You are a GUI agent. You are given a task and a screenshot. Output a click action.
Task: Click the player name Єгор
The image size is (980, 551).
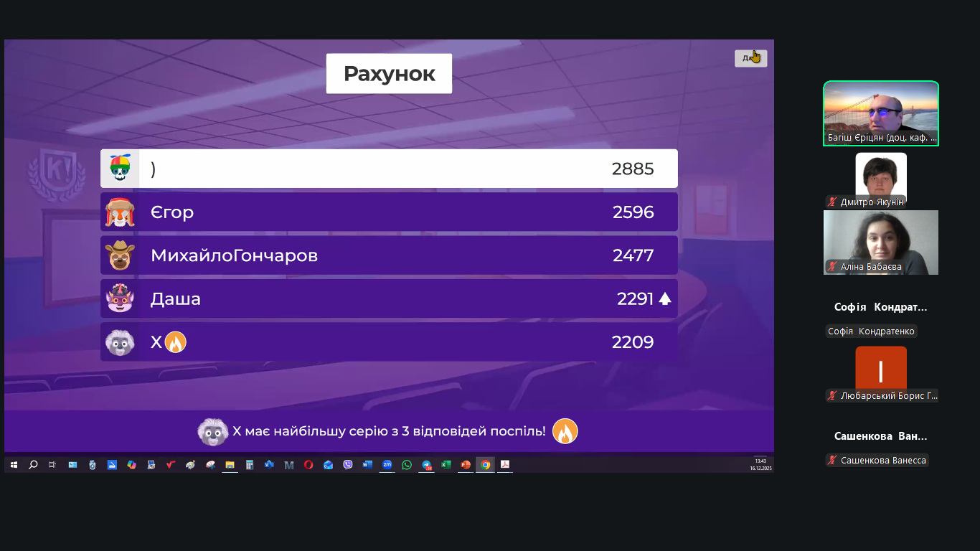172,212
